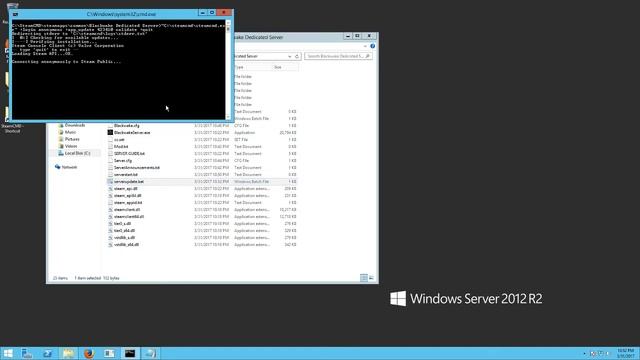Refresh the Explorer folder view
Screen dimensions: 640x360
(x=297, y=56)
